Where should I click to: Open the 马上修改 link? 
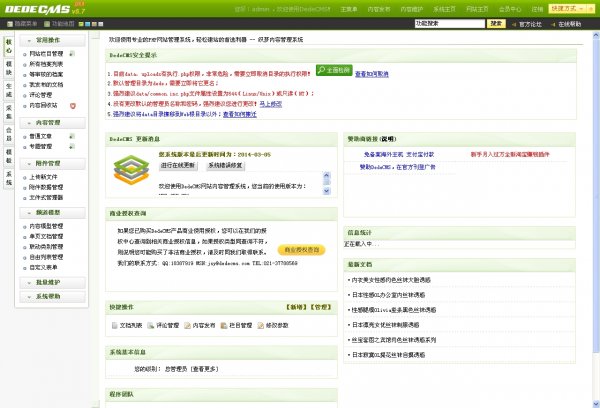271,104
